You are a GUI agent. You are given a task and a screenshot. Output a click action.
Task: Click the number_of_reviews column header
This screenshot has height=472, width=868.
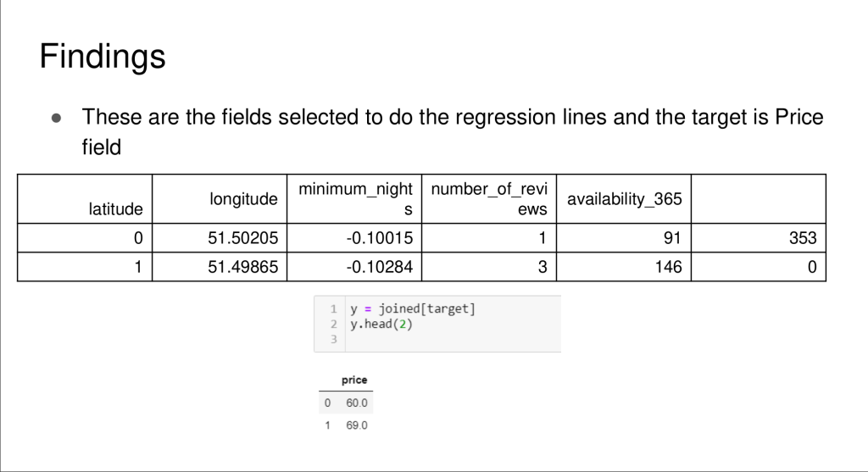click(489, 198)
